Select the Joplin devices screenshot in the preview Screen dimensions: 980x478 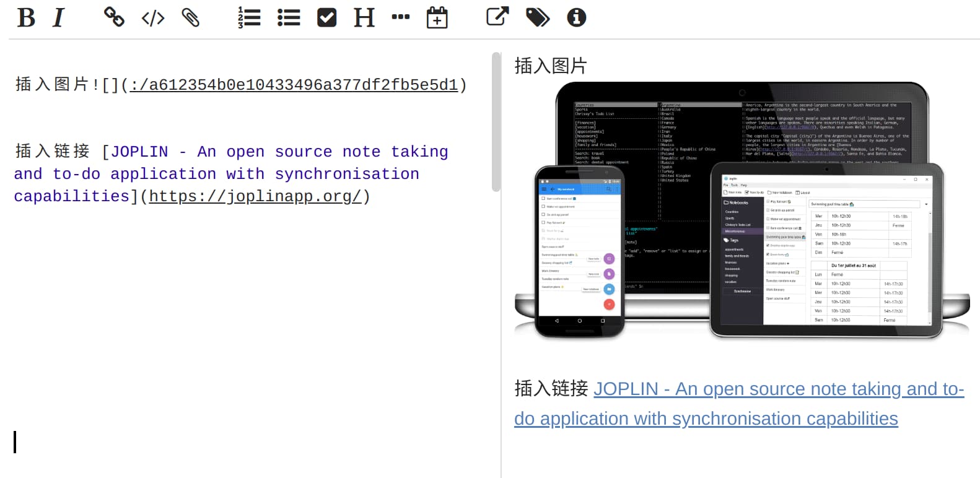742,211
